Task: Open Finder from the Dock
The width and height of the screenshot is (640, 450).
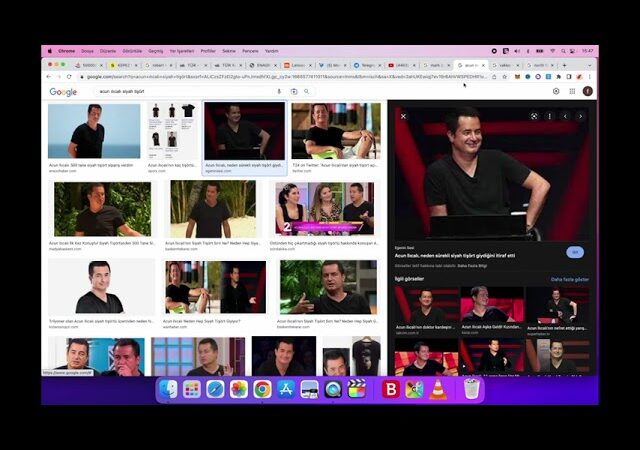Action: click(x=169, y=389)
